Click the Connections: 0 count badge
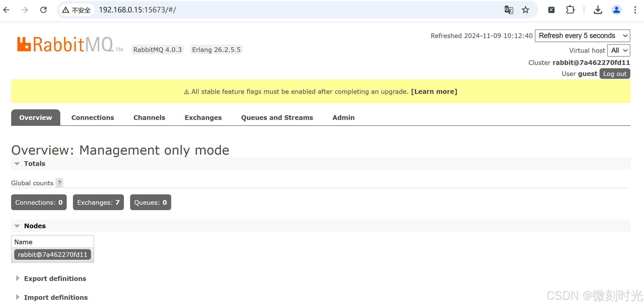 pyautogui.click(x=39, y=202)
